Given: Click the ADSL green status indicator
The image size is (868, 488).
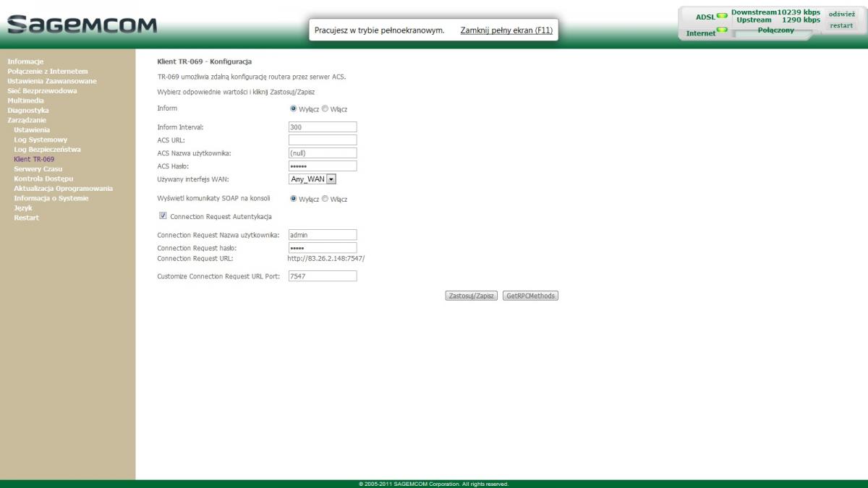Looking at the screenshot, I should [x=721, y=16].
